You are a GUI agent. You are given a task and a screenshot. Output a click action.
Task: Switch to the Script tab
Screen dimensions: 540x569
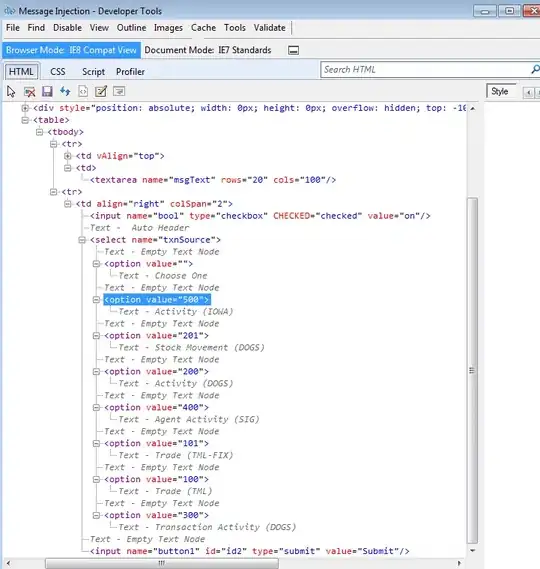click(x=93, y=72)
